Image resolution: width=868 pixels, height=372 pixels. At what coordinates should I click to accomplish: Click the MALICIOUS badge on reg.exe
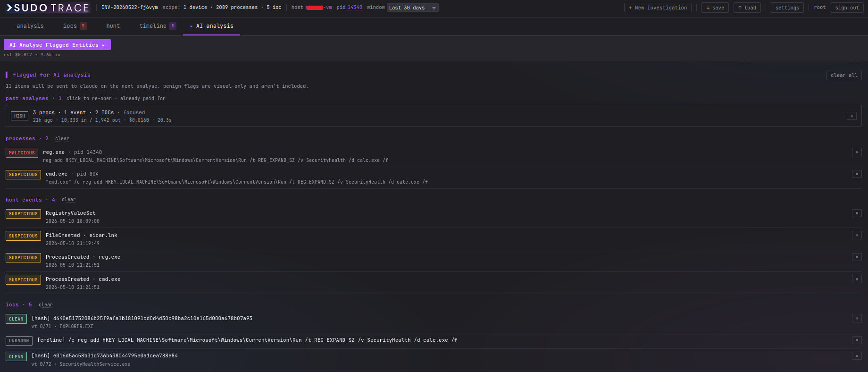(22, 153)
